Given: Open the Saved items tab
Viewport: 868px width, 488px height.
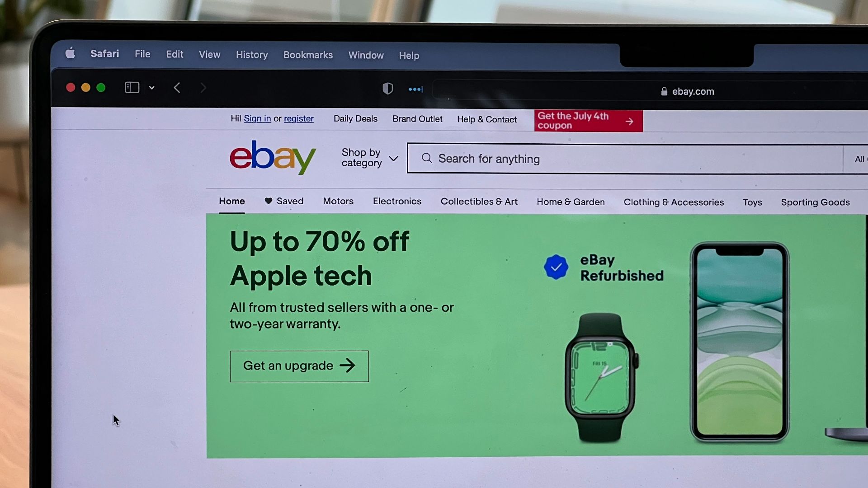Looking at the screenshot, I should click(284, 201).
